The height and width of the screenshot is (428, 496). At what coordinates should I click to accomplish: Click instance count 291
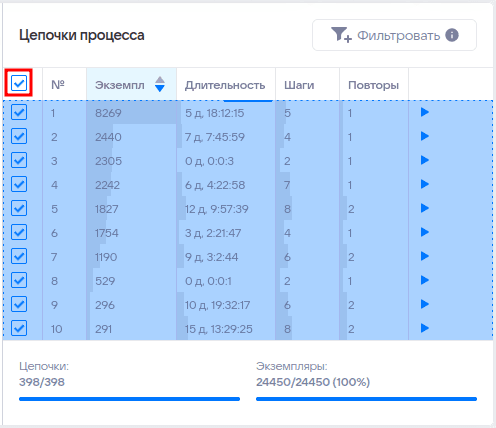tap(103, 329)
